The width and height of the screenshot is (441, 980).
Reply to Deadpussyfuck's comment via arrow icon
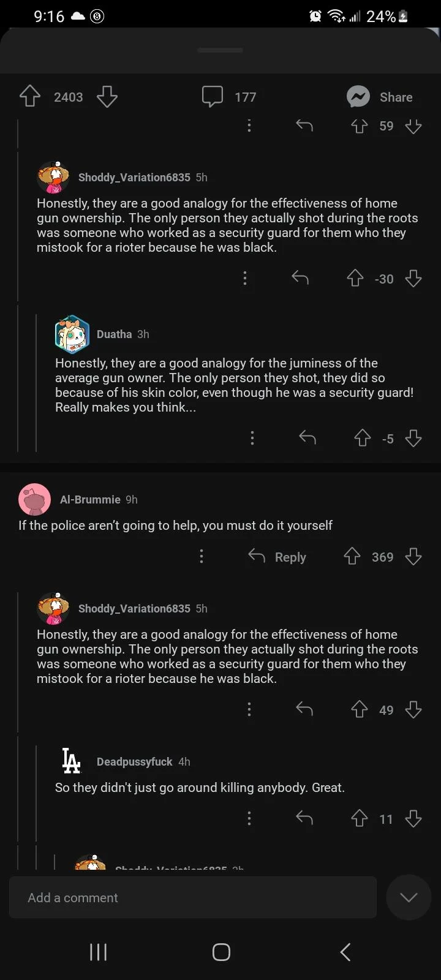click(x=304, y=818)
